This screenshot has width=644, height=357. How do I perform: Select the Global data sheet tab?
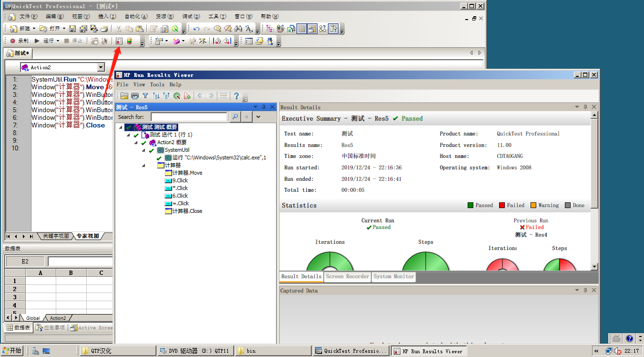[x=33, y=318]
